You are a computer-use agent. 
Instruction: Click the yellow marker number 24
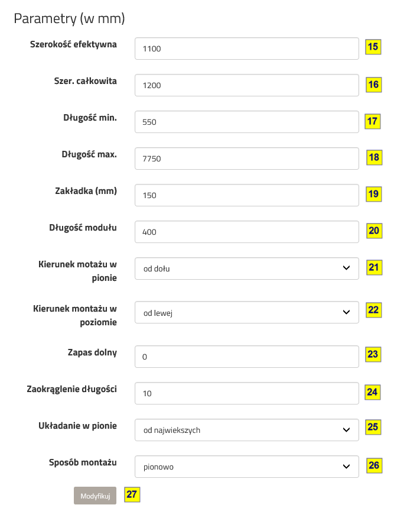click(372, 391)
